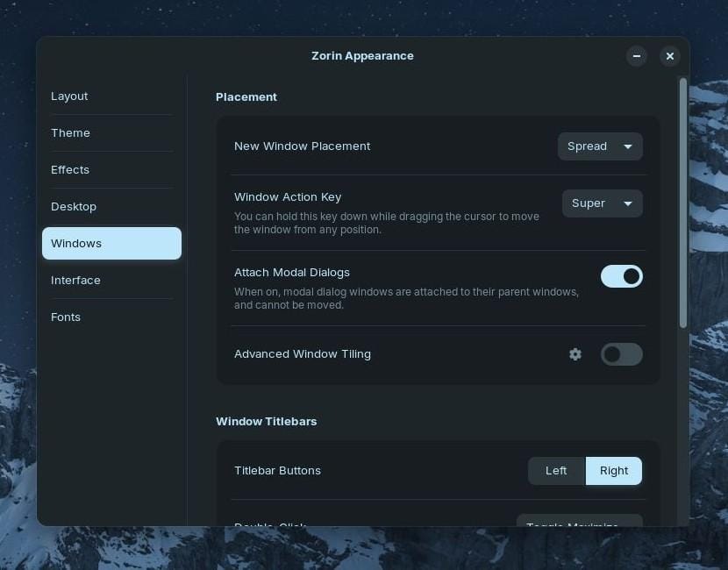This screenshot has height=570, width=728.
Task: Disable Attach Modal Dialogs
Action: pos(622,276)
